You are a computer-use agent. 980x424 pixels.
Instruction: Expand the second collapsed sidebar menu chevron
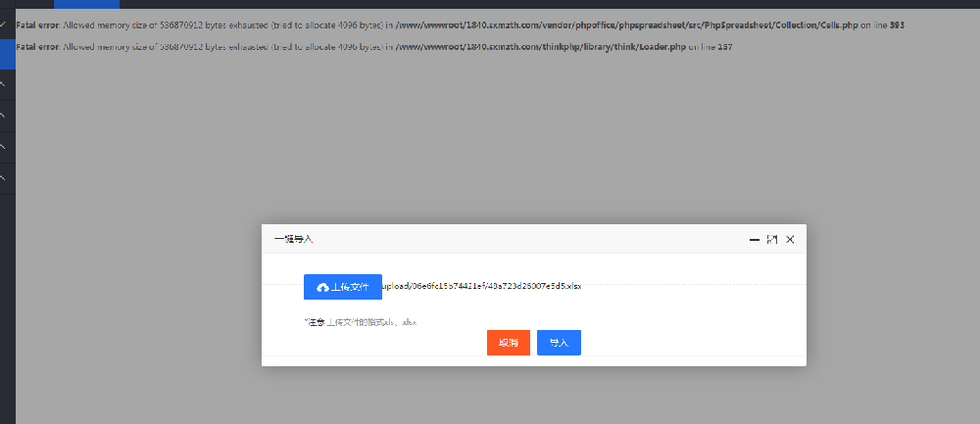click(x=3, y=116)
